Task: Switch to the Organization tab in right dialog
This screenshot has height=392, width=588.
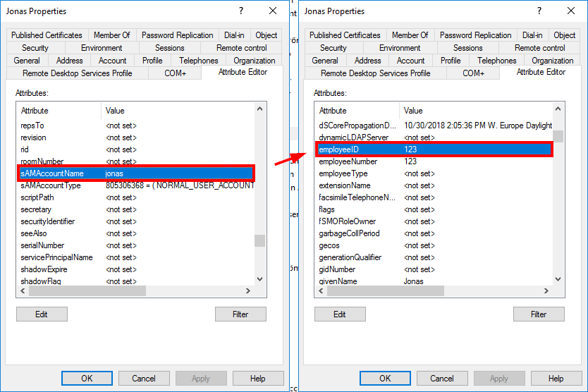Action: coord(552,61)
